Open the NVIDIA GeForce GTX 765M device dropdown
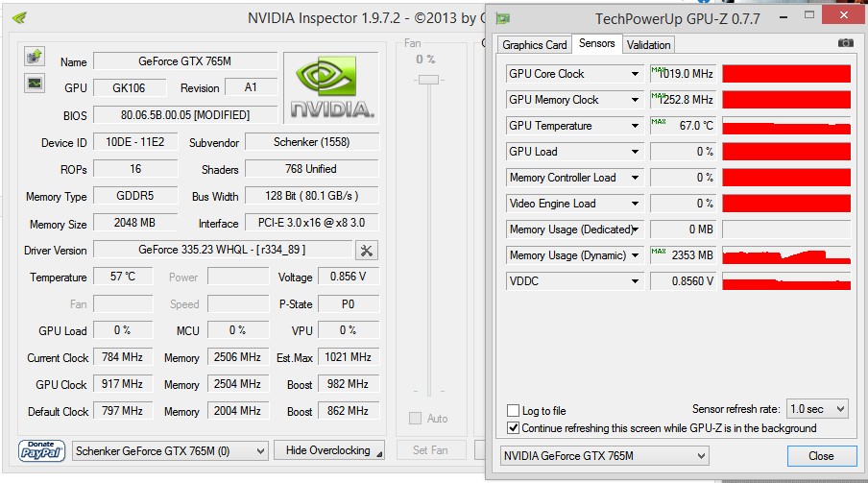The height and width of the screenshot is (483, 868). point(604,456)
